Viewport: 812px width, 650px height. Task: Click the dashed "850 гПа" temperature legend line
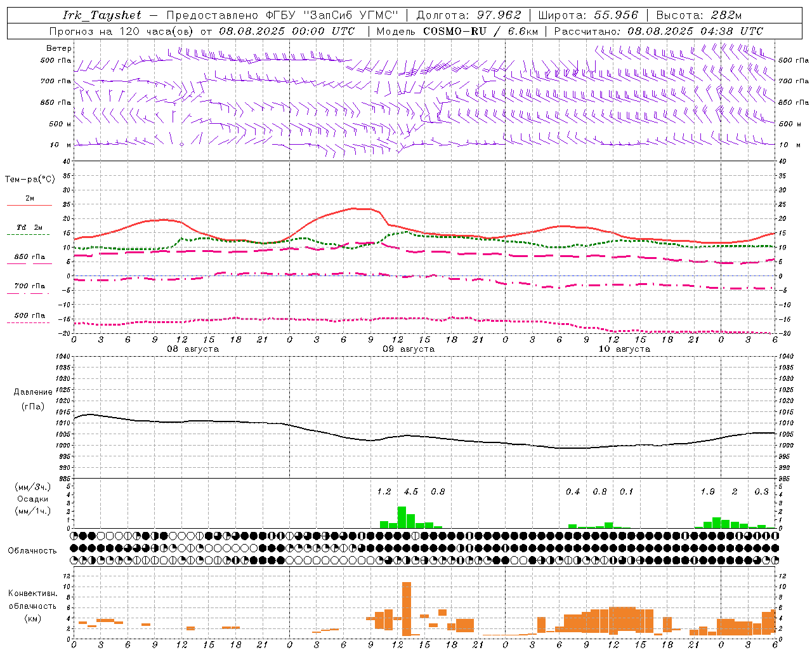click(x=28, y=263)
